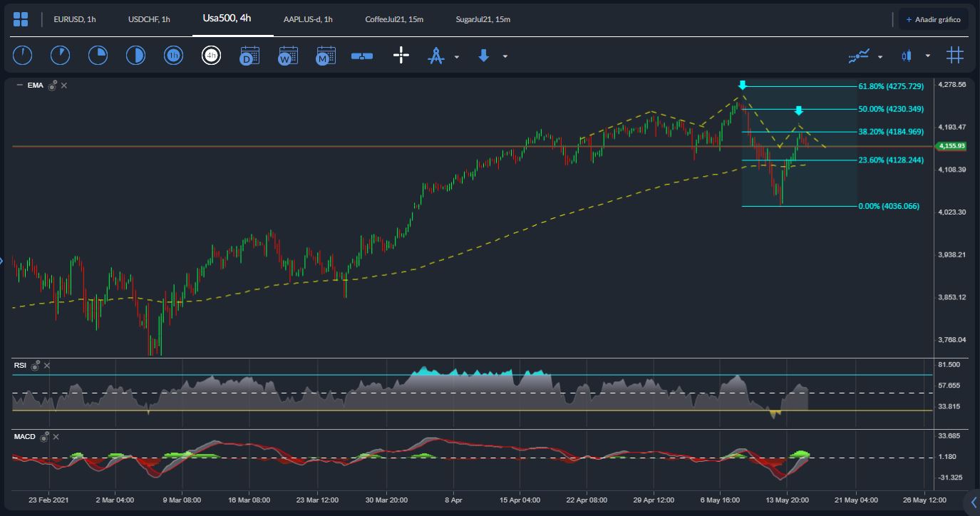Screen dimensions: 980x516
Task: Open the indicators menu icon
Action: [x=860, y=56]
